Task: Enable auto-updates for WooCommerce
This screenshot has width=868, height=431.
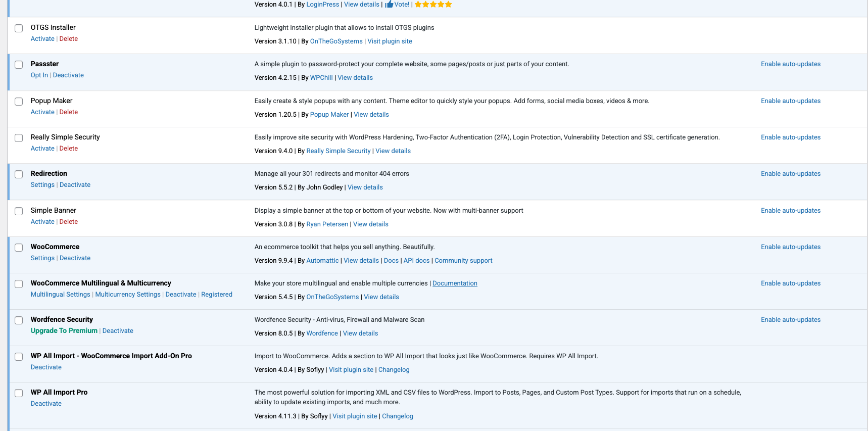Action: pyautogui.click(x=791, y=247)
